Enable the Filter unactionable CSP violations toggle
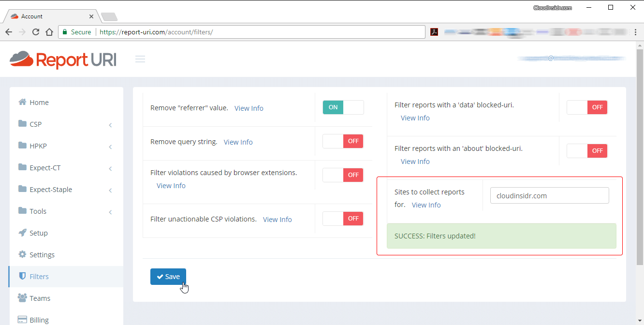644x325 pixels. click(343, 219)
